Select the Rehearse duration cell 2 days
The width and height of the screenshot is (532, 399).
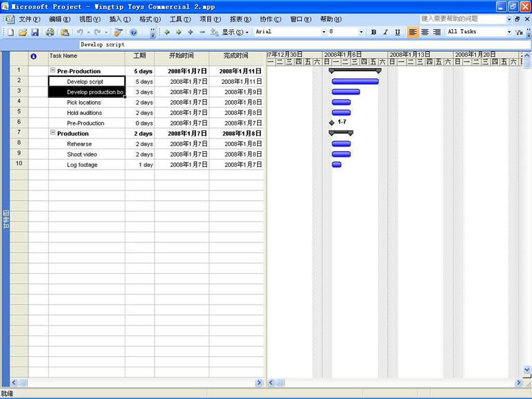pos(140,144)
